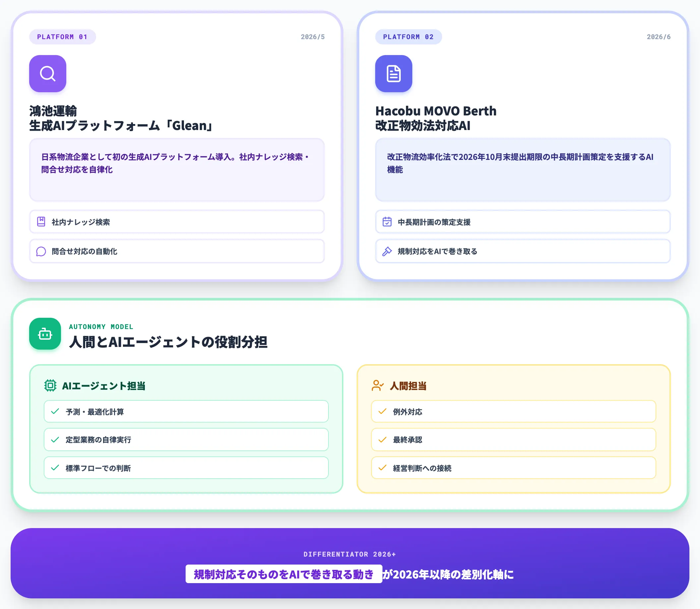Select the PLATFORM 02 badge
Viewport: 700px width, 609px height.
pos(409,37)
